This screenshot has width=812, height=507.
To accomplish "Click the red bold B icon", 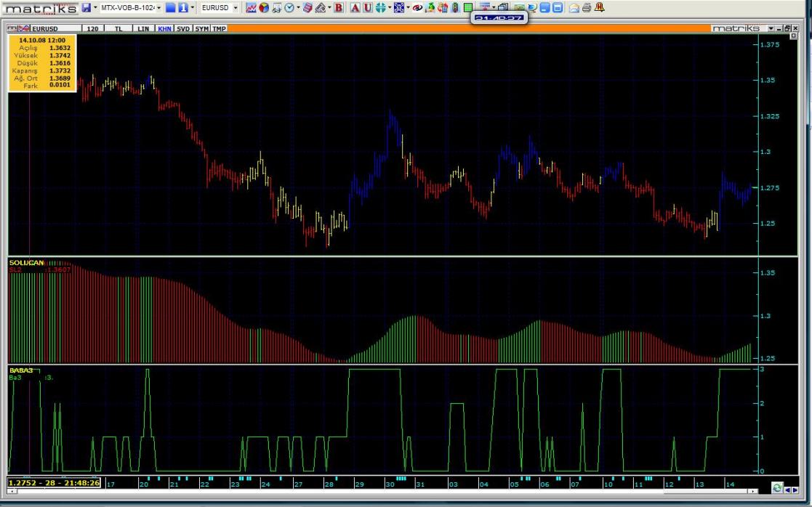I will click(x=338, y=7).
